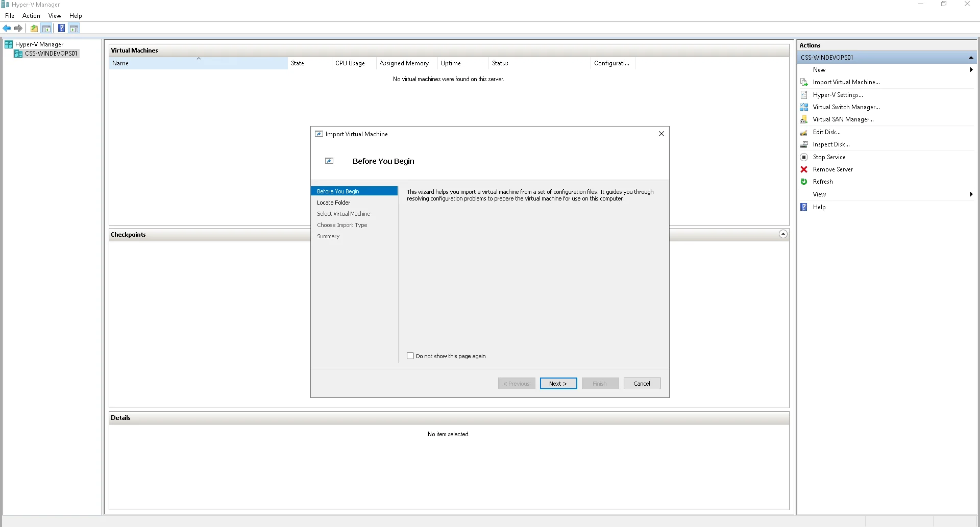Click Import Virtual Machine dialog title icon
This screenshot has width=980, height=527.
319,134
